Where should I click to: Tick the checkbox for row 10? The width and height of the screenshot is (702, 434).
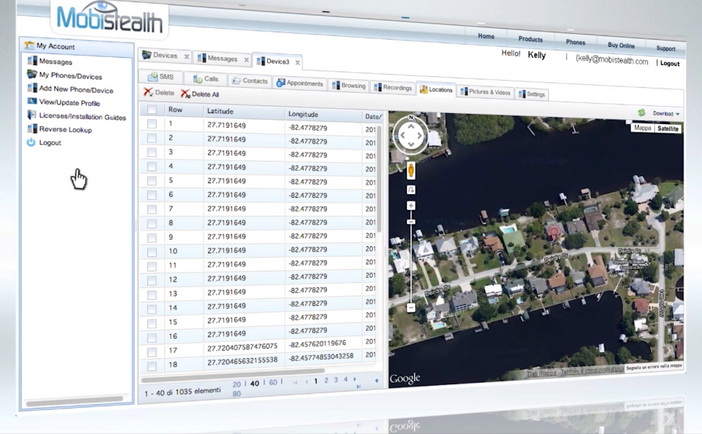(x=152, y=251)
